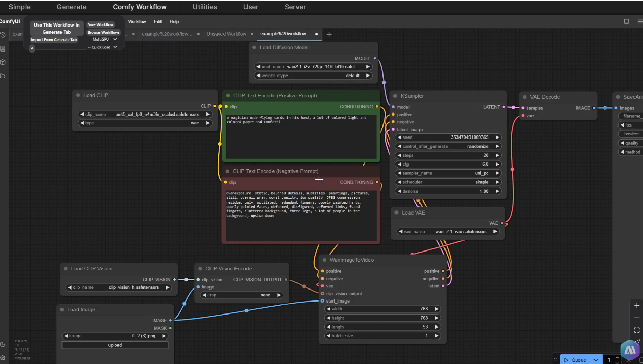This screenshot has height=364, width=643.
Task: Open the Help menu
Action: (x=174, y=22)
